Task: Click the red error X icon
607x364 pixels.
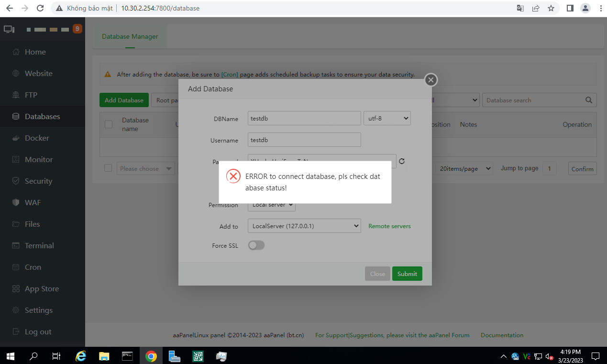Action: 233,176
